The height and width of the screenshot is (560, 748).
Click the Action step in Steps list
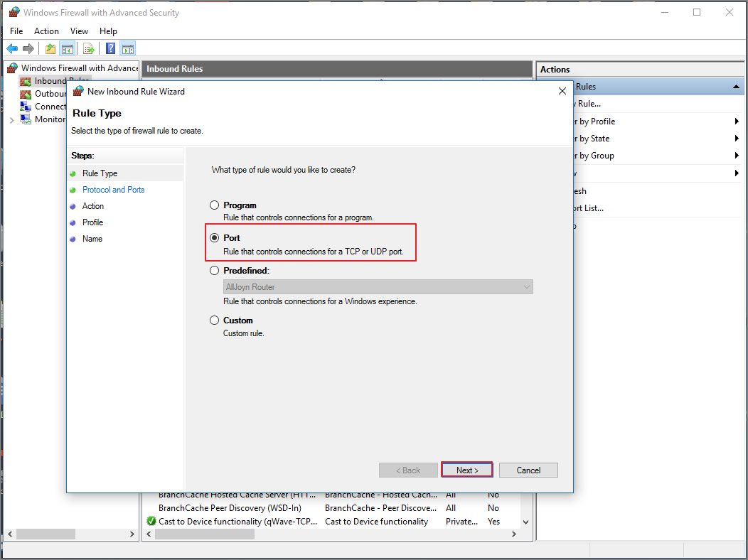[x=93, y=206]
